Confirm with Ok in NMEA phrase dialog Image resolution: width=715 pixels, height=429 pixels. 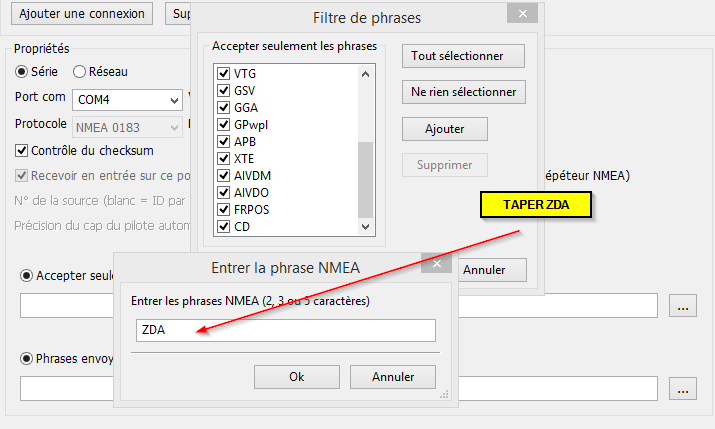297,377
